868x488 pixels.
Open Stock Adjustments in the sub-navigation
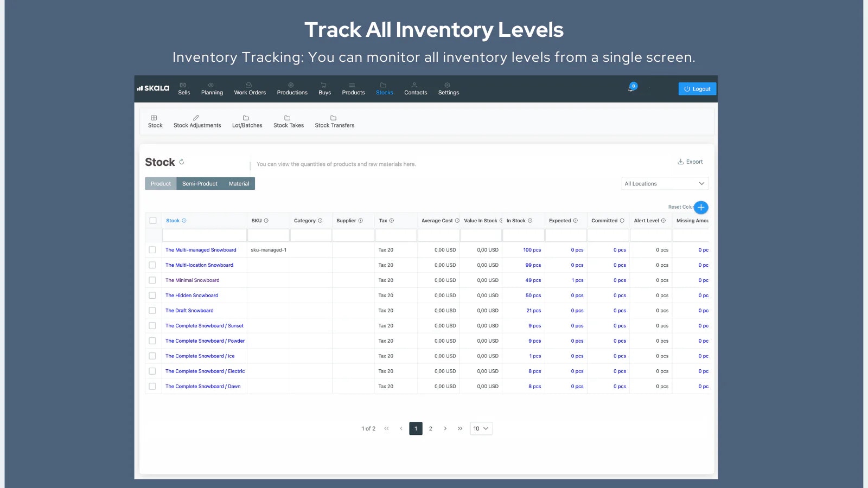(197, 121)
